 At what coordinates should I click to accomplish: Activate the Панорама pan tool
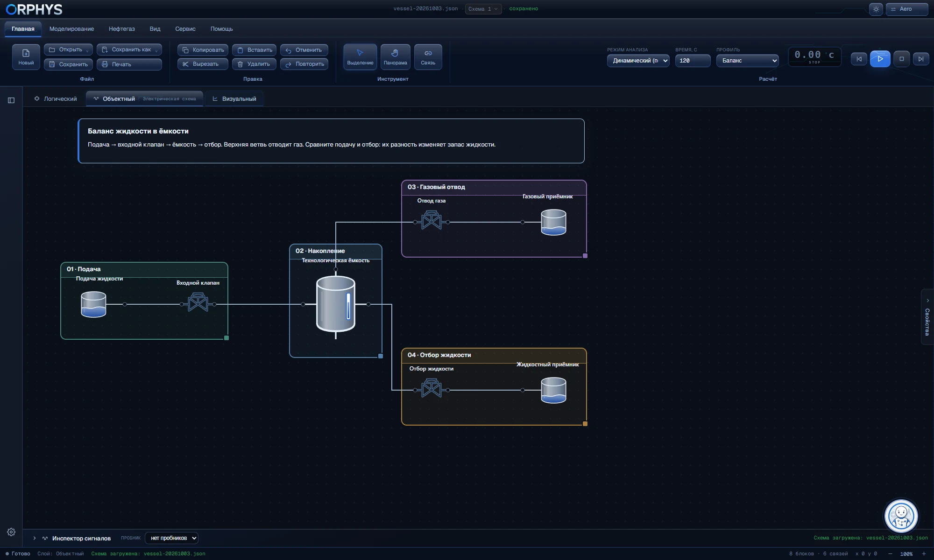pyautogui.click(x=395, y=57)
